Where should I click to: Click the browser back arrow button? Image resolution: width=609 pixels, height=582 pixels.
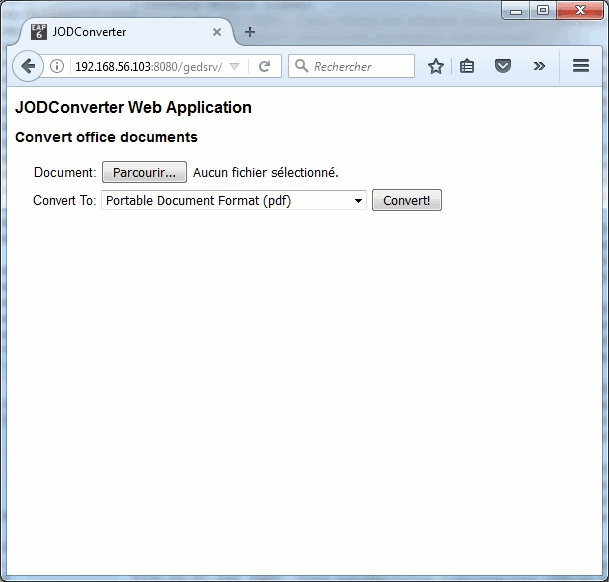(28, 66)
